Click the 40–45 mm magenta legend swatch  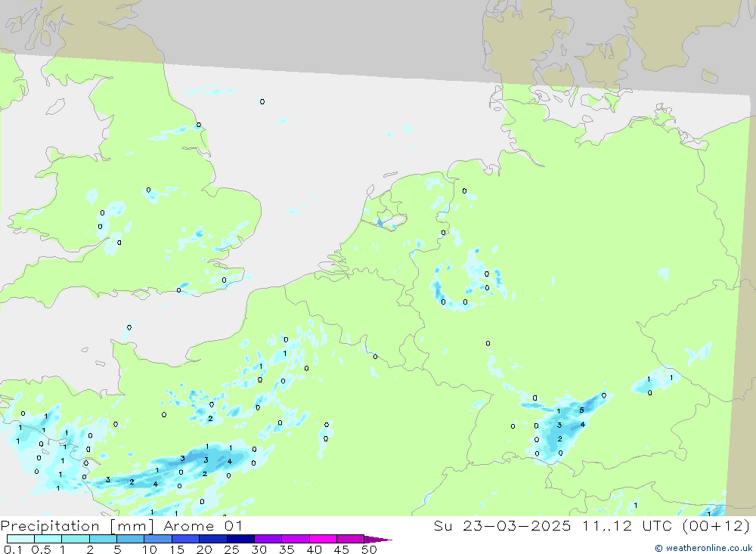pos(323,539)
